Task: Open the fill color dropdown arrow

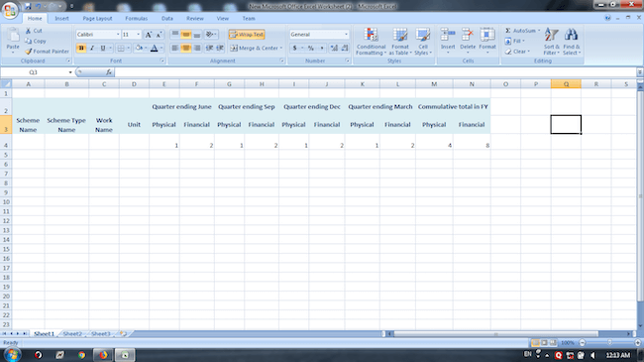Action: click(146, 49)
